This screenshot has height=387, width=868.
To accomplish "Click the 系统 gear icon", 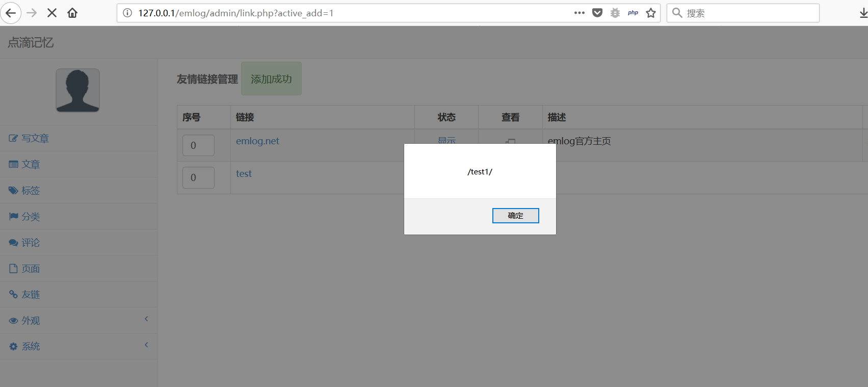I will point(13,346).
